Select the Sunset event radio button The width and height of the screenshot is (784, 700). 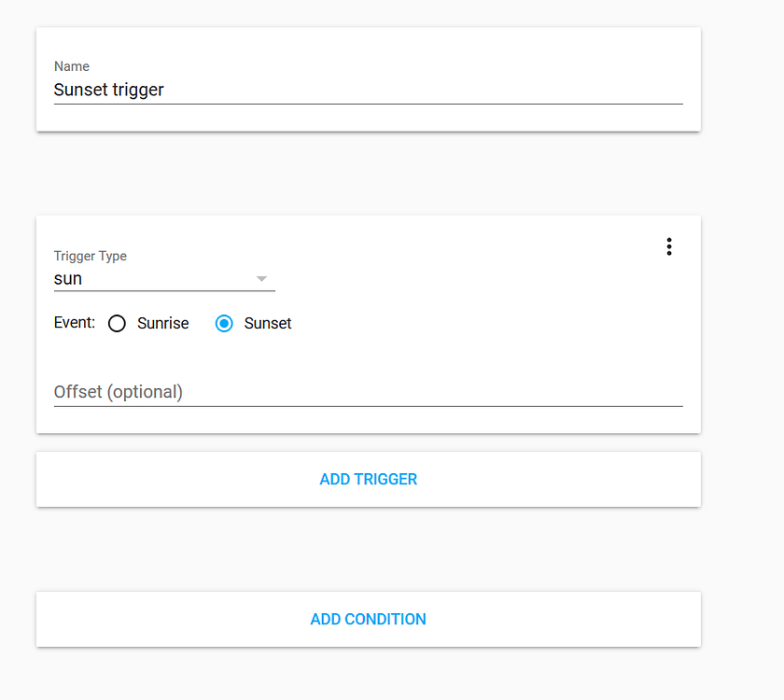[224, 324]
